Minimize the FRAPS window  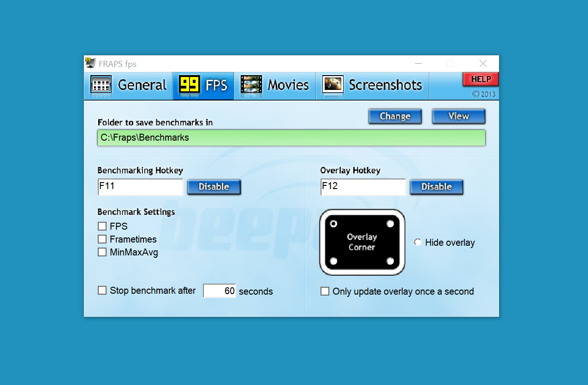(418, 64)
